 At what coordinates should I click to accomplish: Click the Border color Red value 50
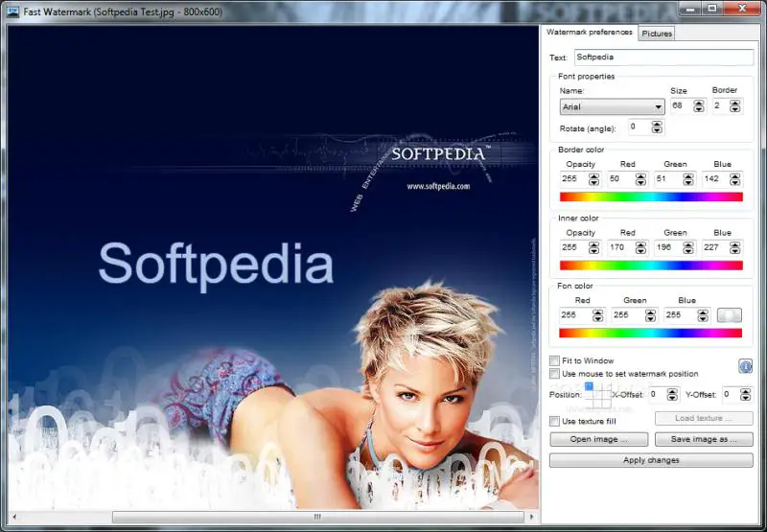(621, 179)
